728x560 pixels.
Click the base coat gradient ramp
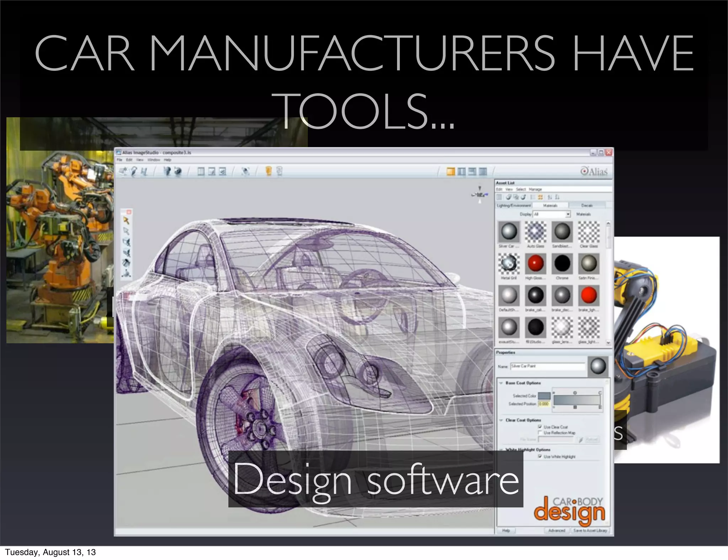577,400
